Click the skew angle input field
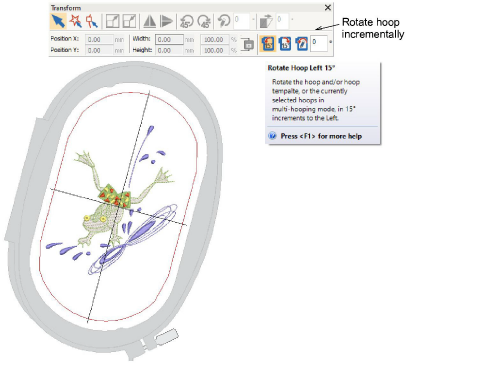The width and height of the screenshot is (499, 365). [282, 21]
